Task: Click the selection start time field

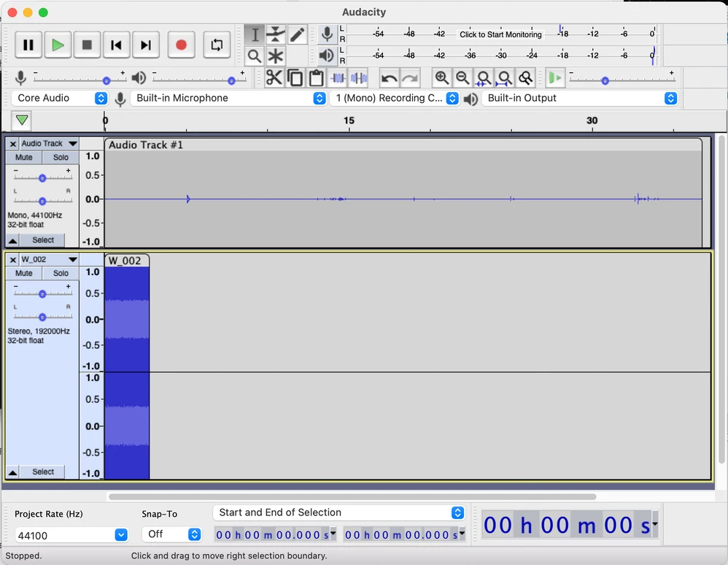Action: tap(275, 535)
